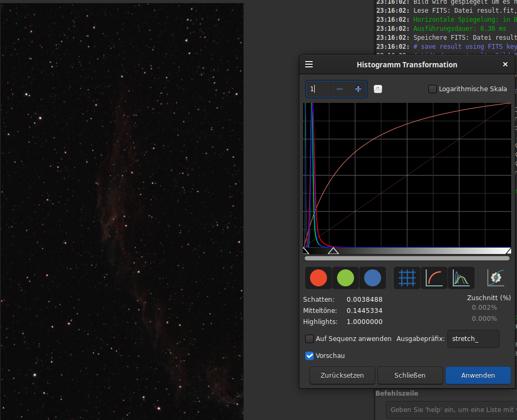
Task: Toggle the transfer curve display icon
Action: tap(434, 278)
